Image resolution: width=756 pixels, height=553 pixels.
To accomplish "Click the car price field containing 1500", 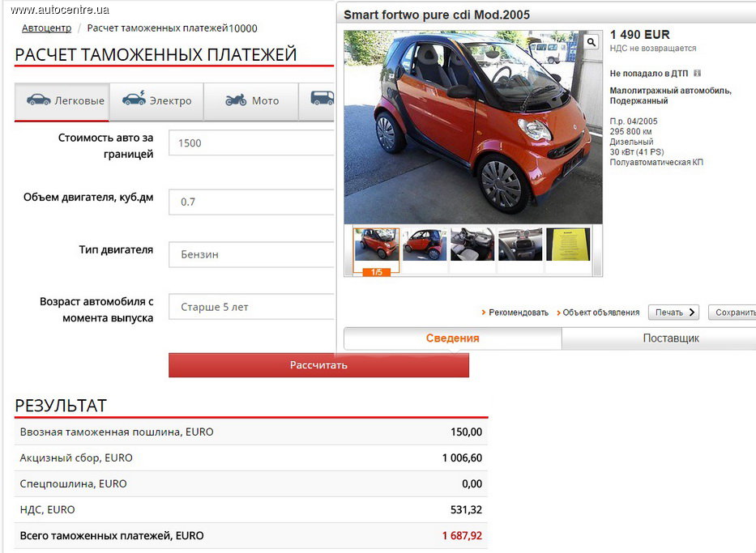I will [x=251, y=143].
